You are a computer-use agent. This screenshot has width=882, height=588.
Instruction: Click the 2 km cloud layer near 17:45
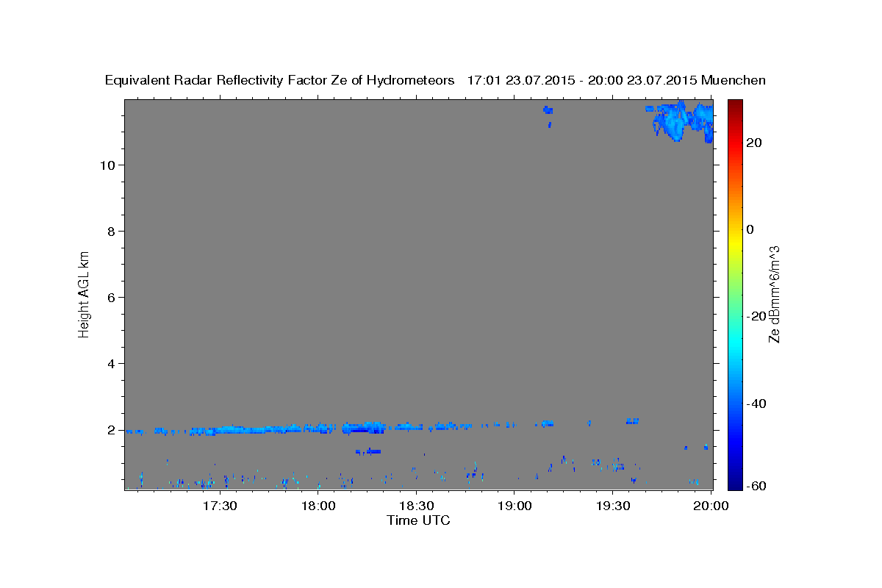click(269, 429)
